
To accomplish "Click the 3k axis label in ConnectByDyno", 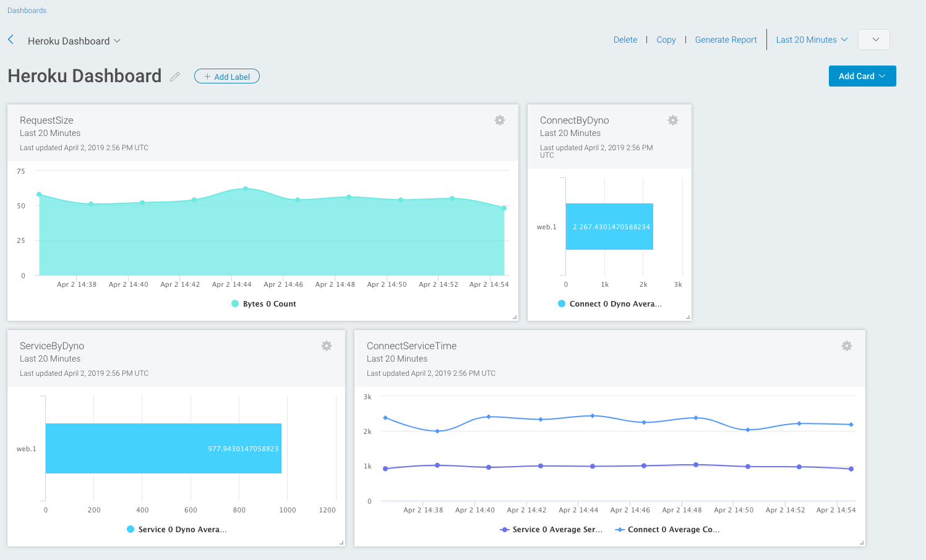I will coord(678,284).
